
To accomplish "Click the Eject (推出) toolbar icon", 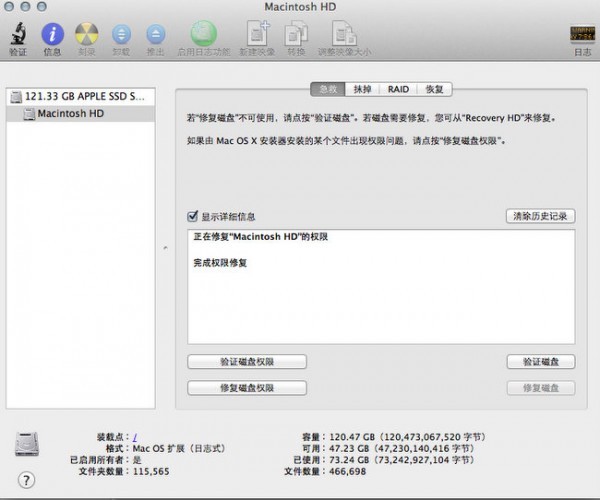I will tap(156, 34).
